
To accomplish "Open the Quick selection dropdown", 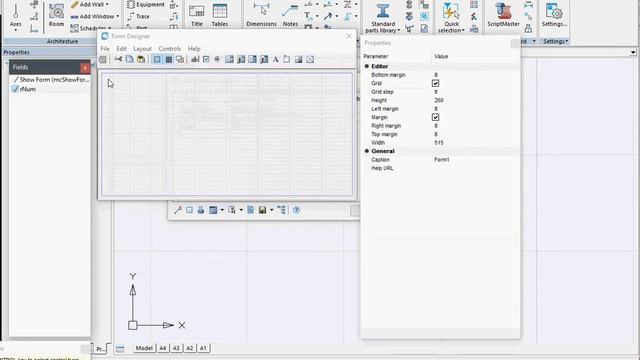I will (463, 31).
